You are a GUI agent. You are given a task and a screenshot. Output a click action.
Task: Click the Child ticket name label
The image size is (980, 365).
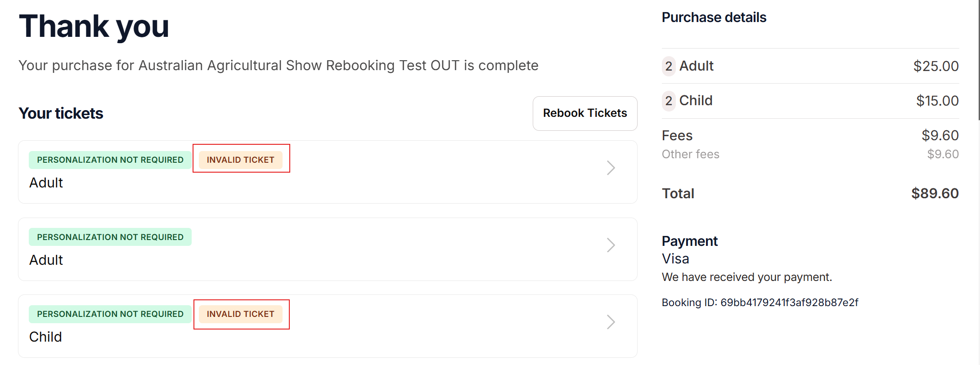tap(45, 337)
